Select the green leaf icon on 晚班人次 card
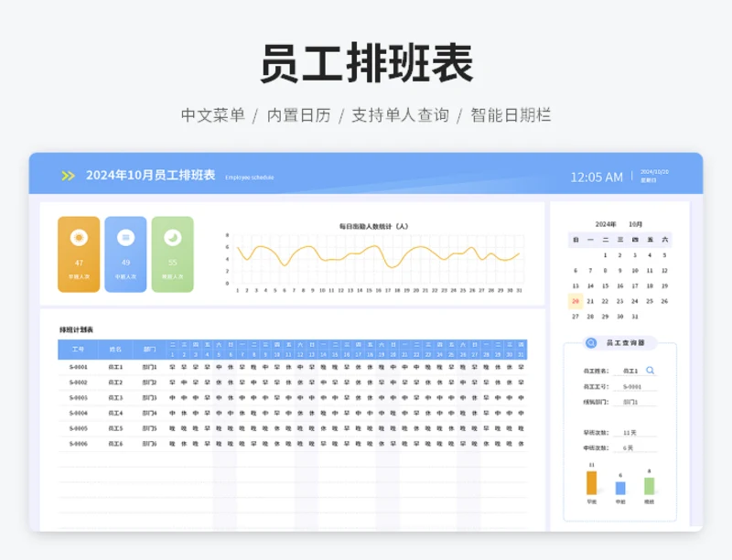The width and height of the screenshot is (732, 560). (171, 236)
